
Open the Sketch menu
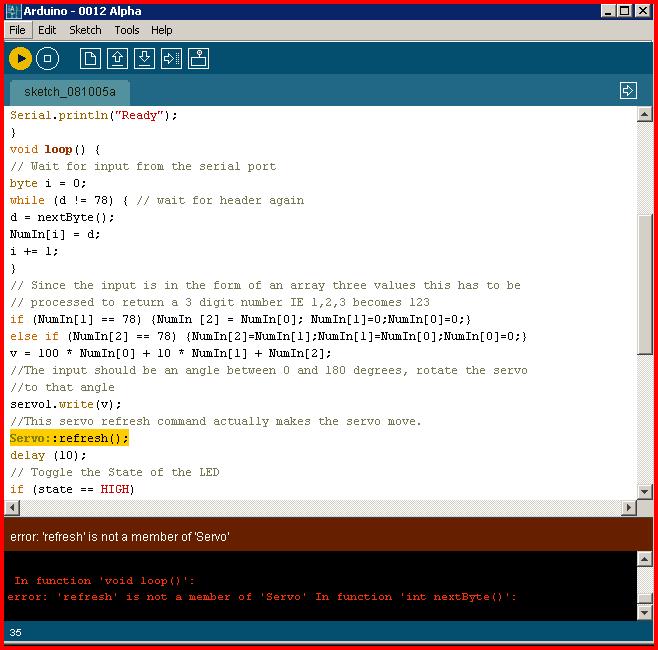85,30
